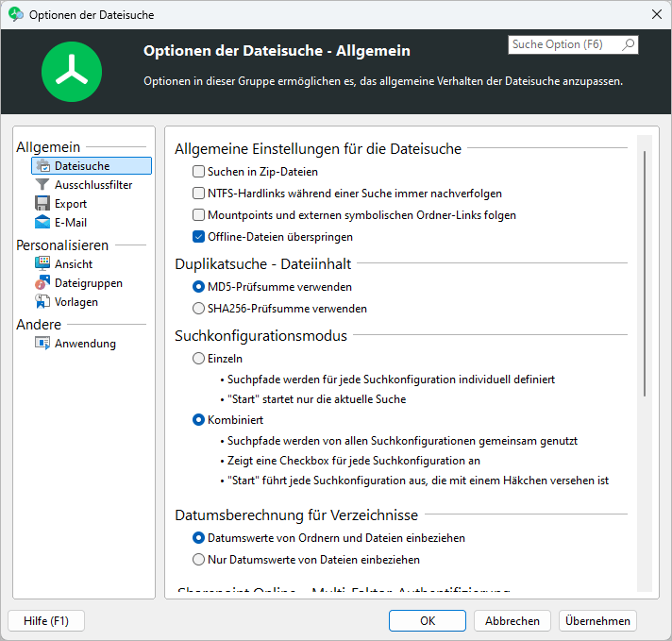Click text Suchpfade werden von allen Suchkonfigurationen gemeinsam genutzt
The height and width of the screenshot is (641, 672).
402,441
